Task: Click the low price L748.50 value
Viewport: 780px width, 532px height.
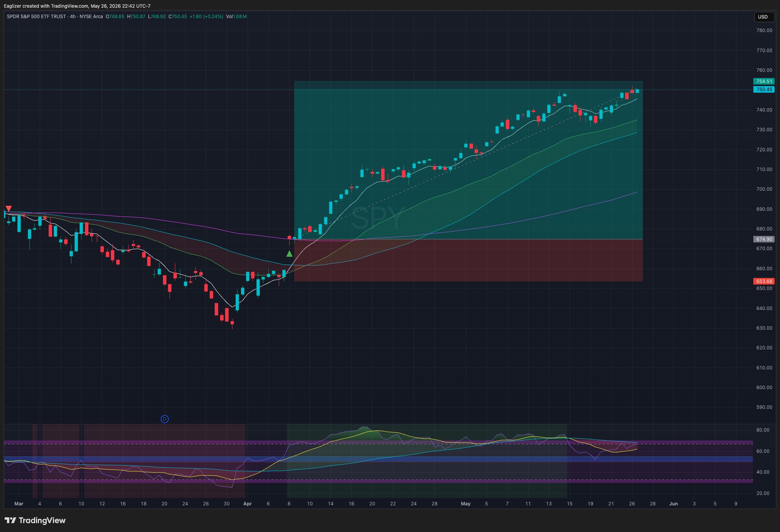Action: 157,17
